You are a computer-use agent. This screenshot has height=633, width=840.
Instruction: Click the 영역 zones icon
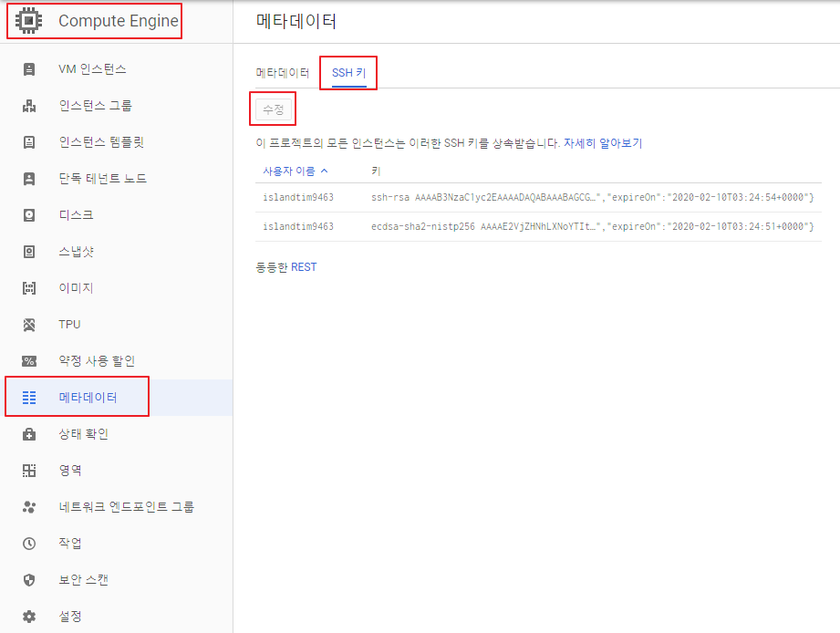click(x=29, y=471)
